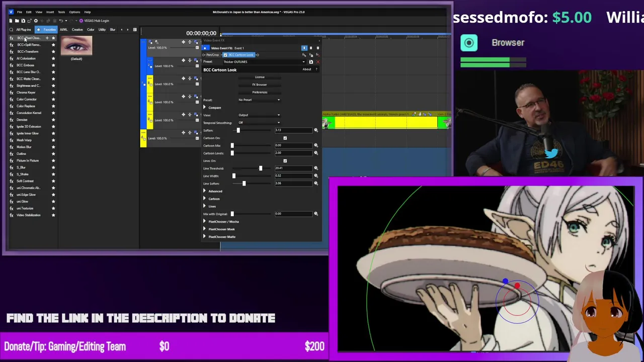Viewport: 644px width, 362px height.
Task: Switch to the All Plug-ins tab
Action: point(24,30)
